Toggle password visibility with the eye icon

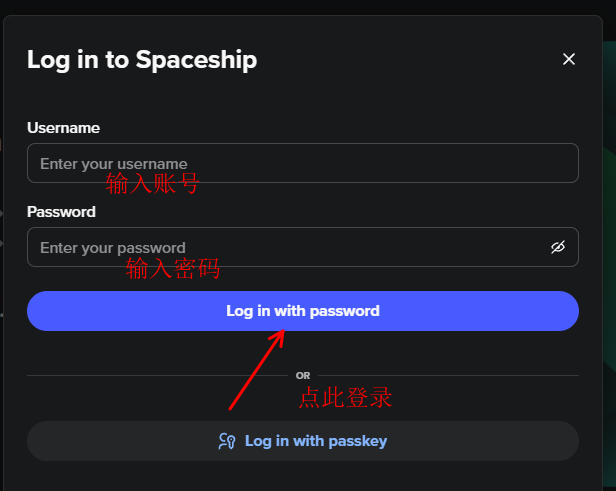[x=558, y=247]
